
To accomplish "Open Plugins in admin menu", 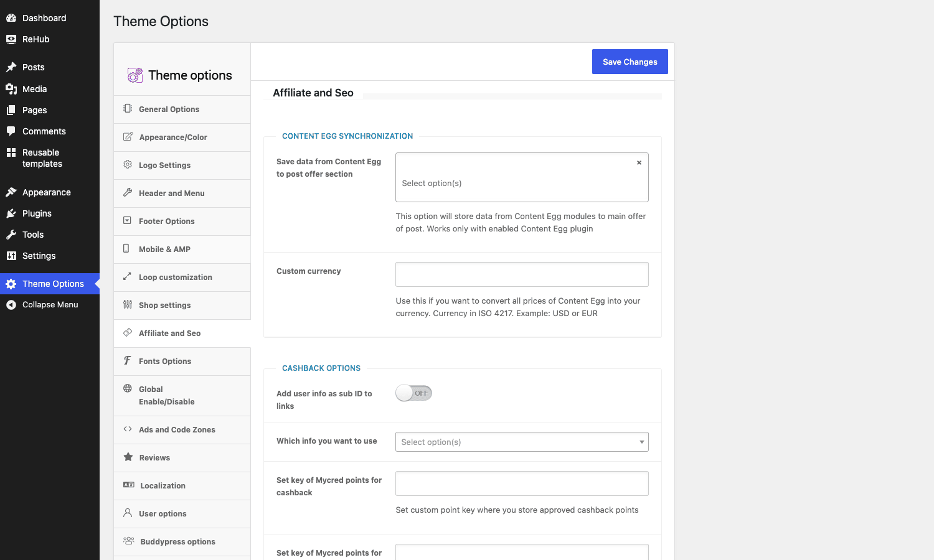I will click(x=50, y=213).
